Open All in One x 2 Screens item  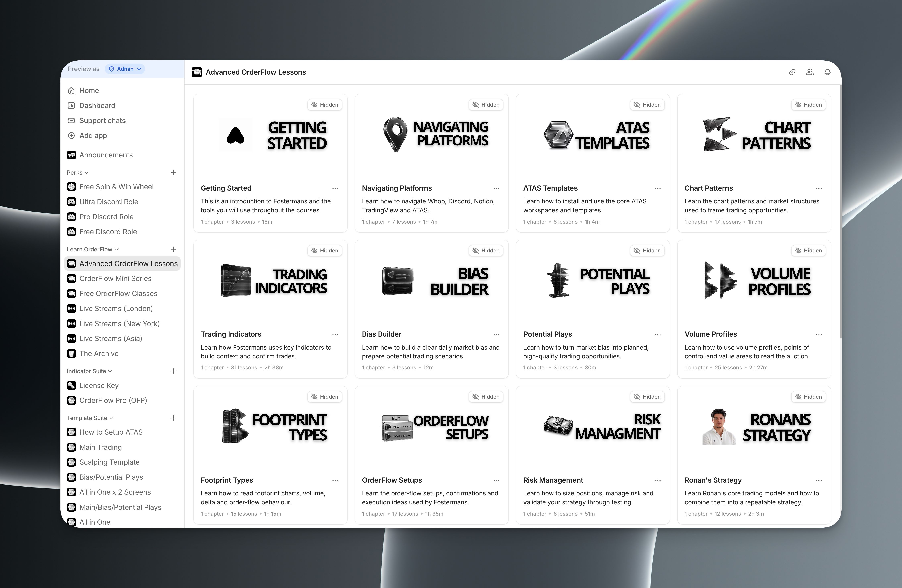(122, 492)
